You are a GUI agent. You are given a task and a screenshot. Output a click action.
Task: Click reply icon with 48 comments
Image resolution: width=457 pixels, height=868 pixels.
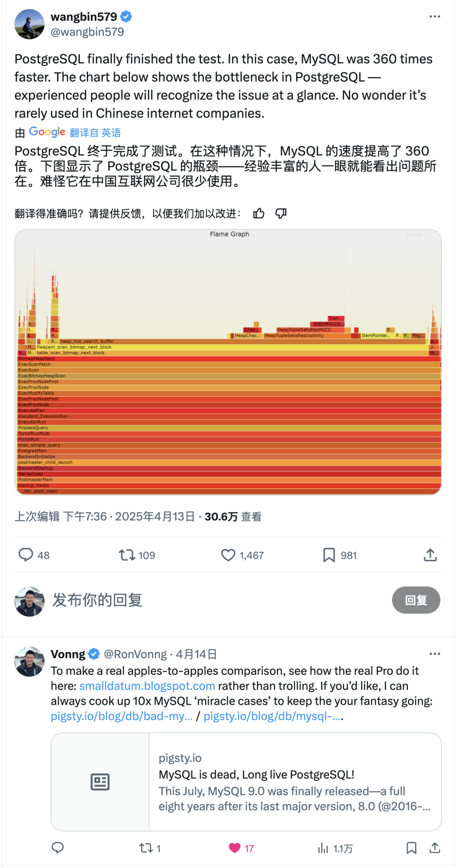pos(26,555)
